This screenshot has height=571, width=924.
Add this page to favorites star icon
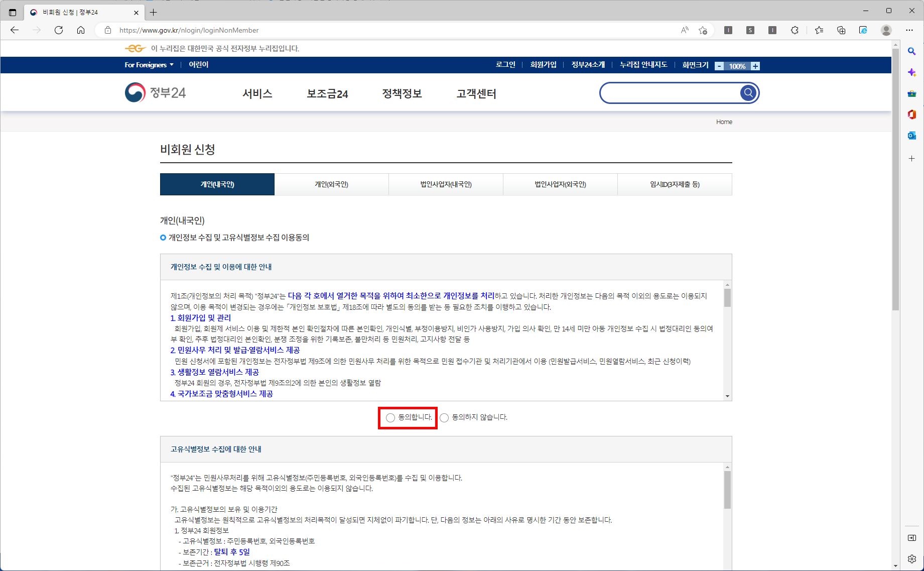coord(703,30)
